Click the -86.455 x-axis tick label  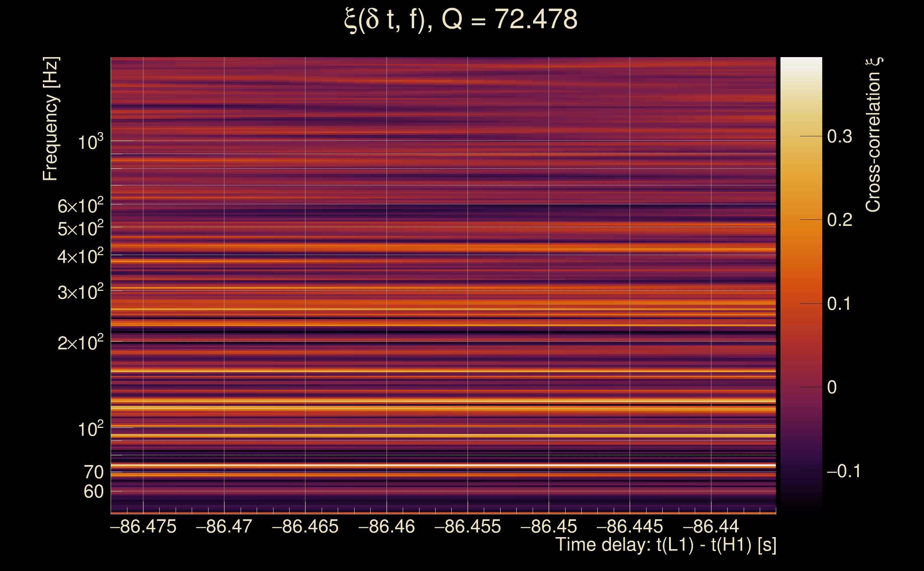tap(468, 526)
